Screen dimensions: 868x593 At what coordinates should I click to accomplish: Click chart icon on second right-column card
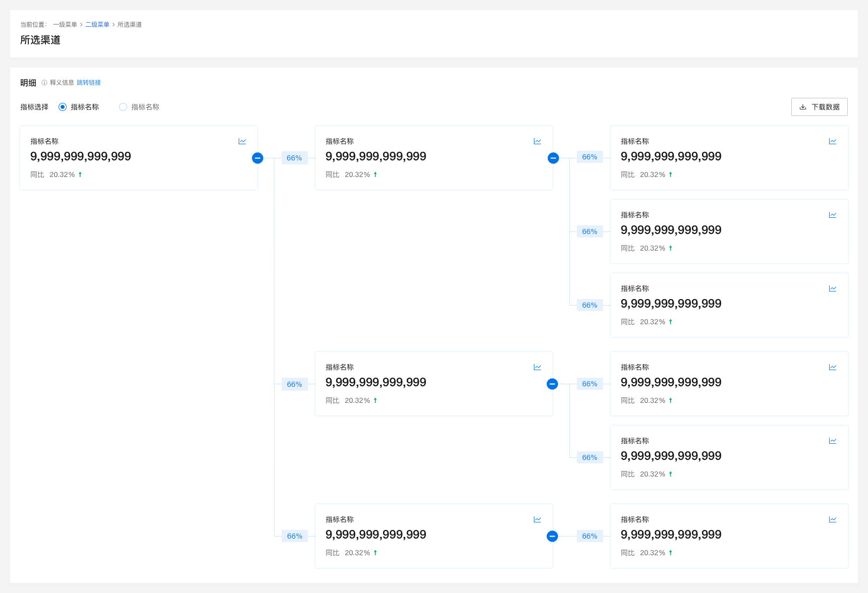coord(833,215)
